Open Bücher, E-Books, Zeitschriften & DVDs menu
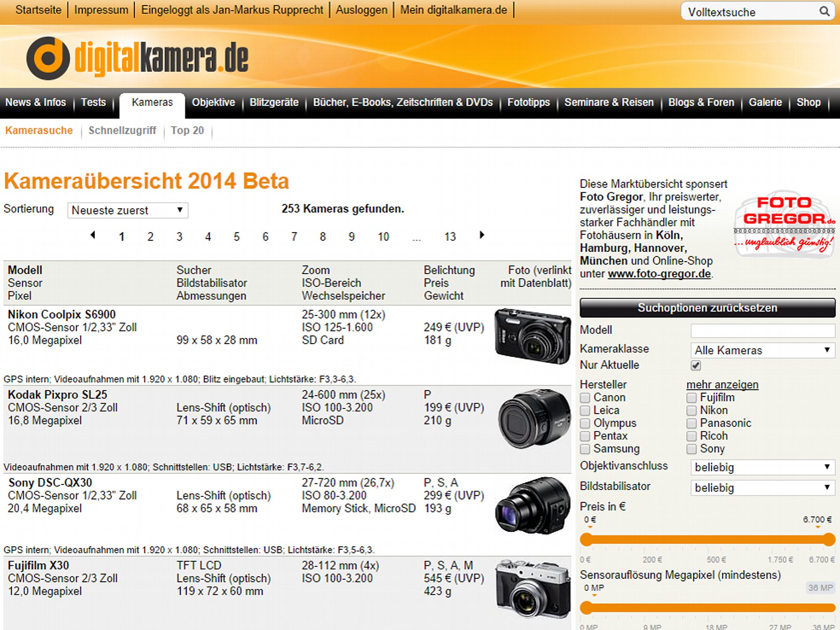Image resolution: width=840 pixels, height=630 pixels. click(403, 102)
